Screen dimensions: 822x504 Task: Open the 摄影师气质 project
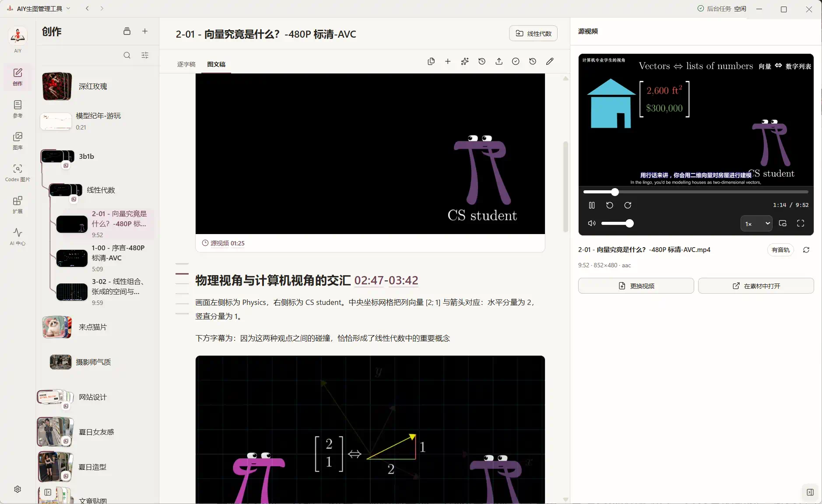(97, 362)
